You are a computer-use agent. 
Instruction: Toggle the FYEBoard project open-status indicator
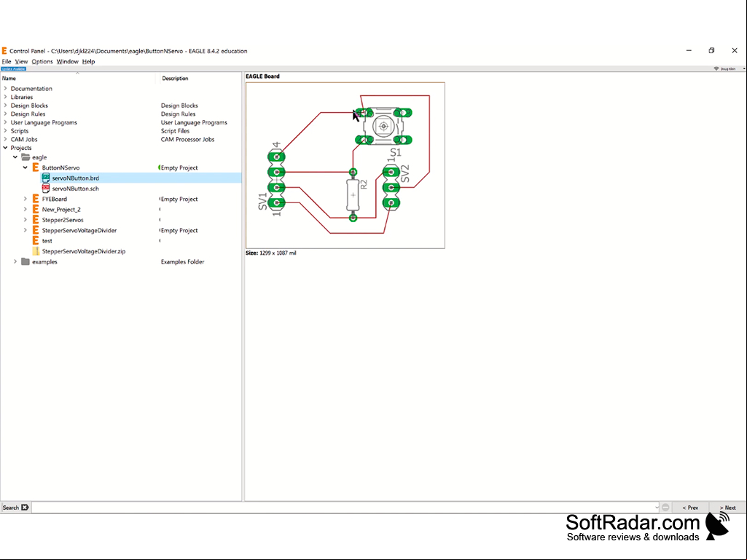(160, 199)
